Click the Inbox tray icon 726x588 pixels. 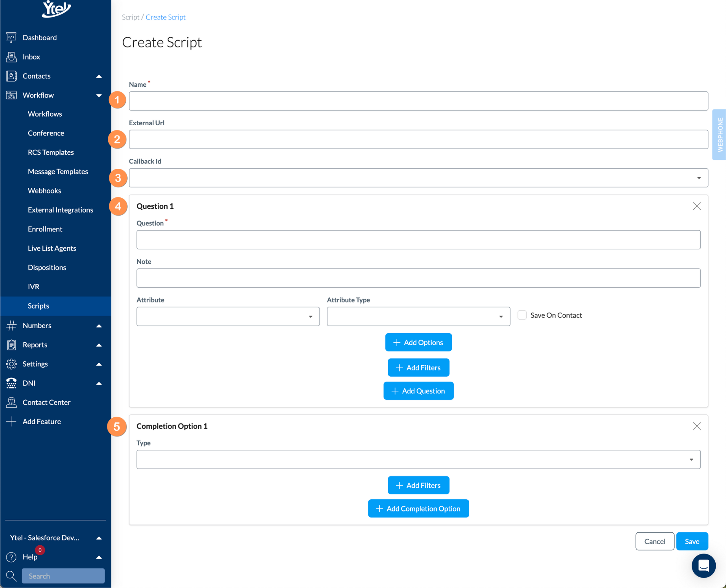coord(11,57)
